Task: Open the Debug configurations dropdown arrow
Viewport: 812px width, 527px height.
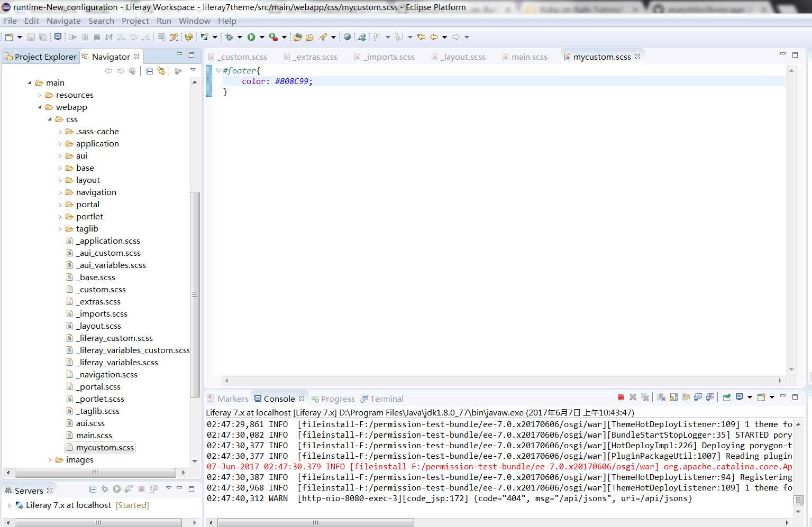Action: (x=240, y=37)
